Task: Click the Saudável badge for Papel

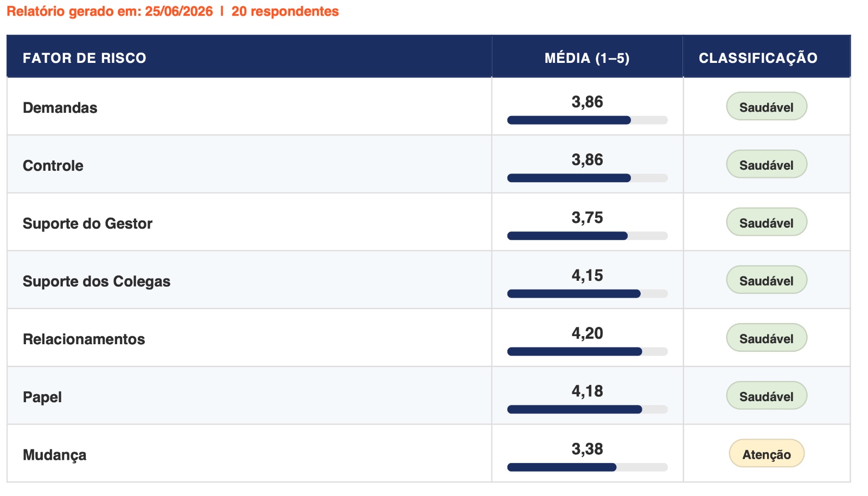Action: click(x=767, y=396)
